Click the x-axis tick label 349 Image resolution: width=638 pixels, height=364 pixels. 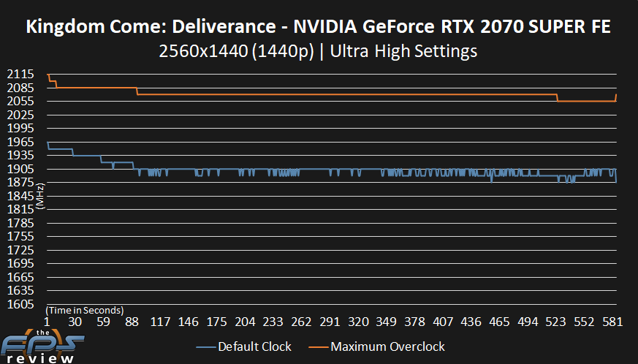click(386, 322)
